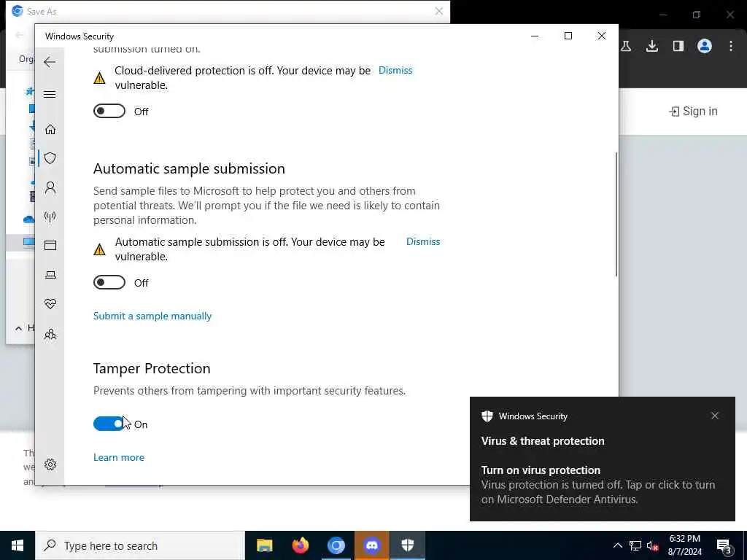Image resolution: width=747 pixels, height=560 pixels.
Task: Open Submit a sample manually link
Action: point(152,316)
